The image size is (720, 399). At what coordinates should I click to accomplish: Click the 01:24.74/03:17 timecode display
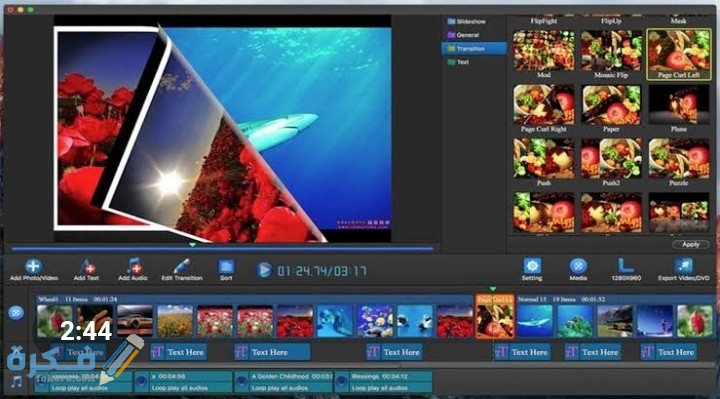pyautogui.click(x=322, y=270)
